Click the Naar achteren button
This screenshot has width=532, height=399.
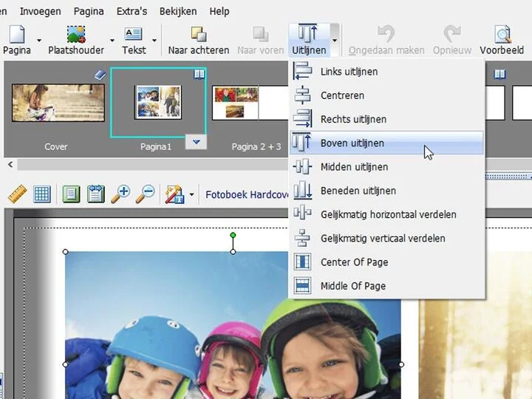point(197,40)
